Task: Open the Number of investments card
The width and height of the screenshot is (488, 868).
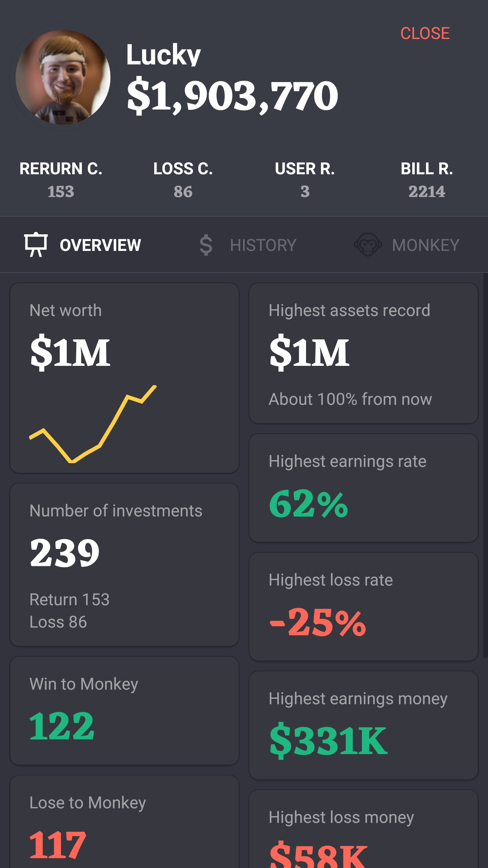Action: [124, 565]
